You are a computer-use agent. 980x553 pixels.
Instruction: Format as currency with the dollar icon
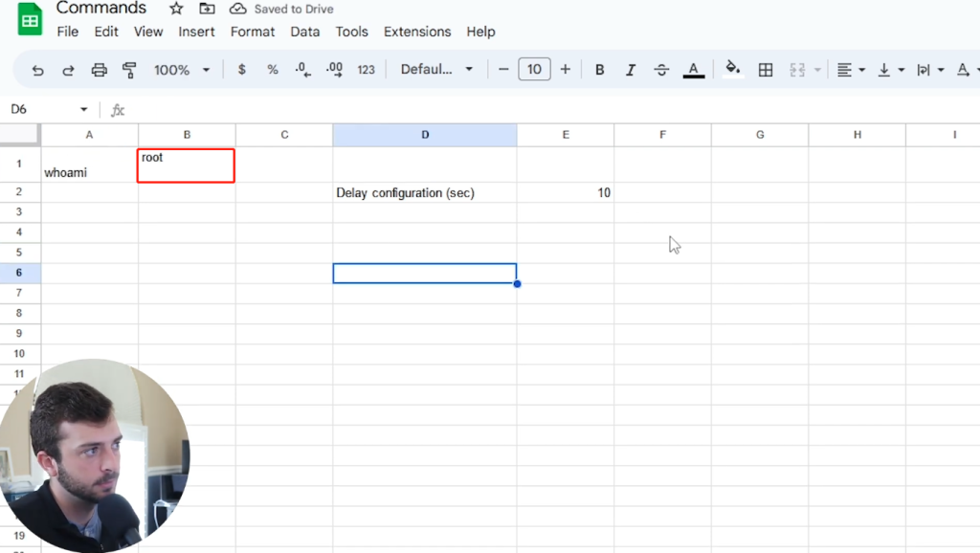[242, 70]
